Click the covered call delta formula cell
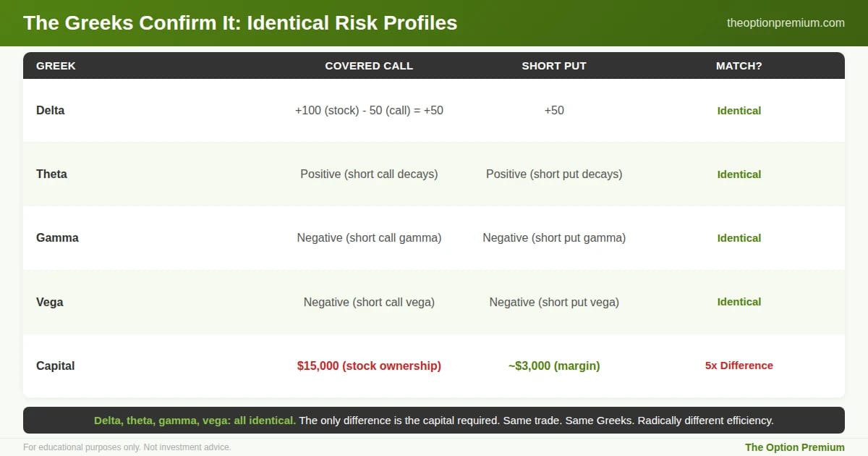 coord(369,111)
